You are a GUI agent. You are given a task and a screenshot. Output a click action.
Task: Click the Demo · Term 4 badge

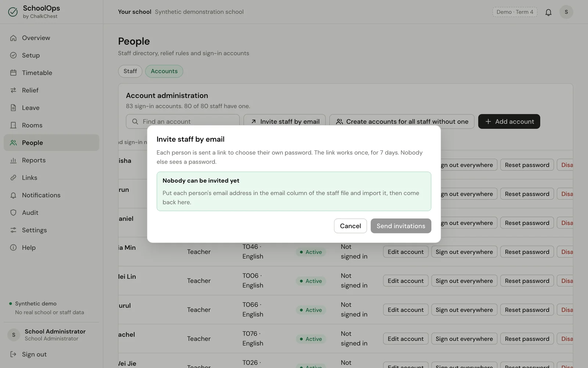514,12
